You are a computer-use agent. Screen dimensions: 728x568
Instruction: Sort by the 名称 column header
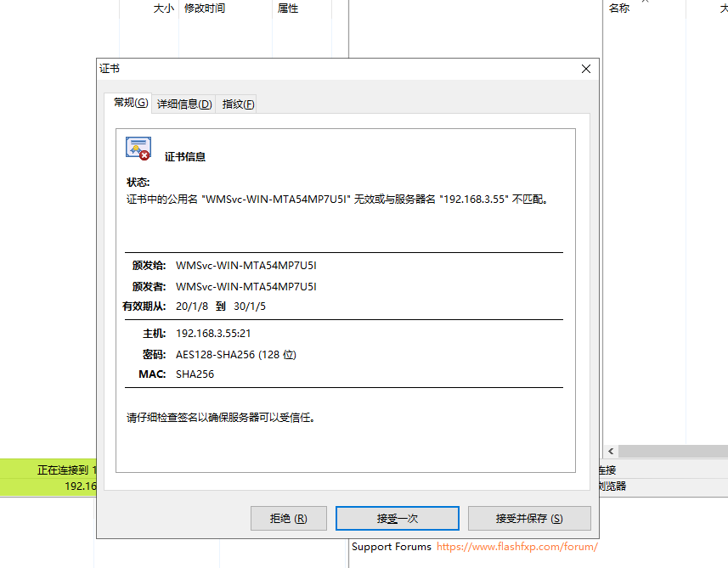[618, 8]
